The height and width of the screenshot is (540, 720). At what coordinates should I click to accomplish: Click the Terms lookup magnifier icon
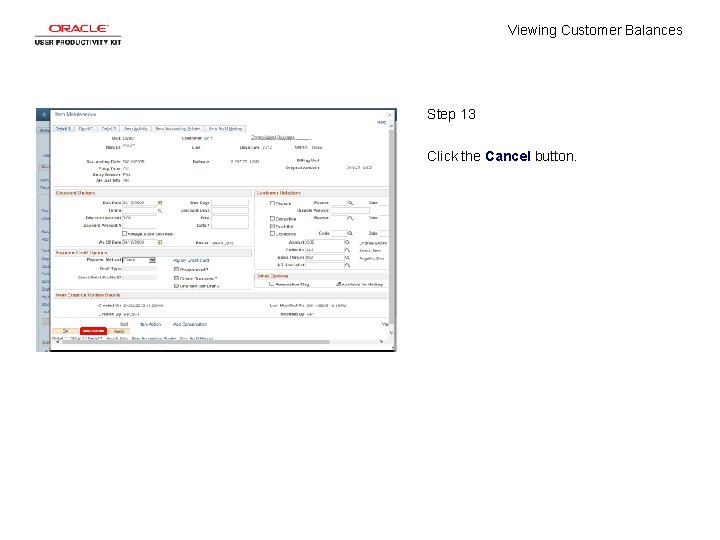click(x=160, y=210)
